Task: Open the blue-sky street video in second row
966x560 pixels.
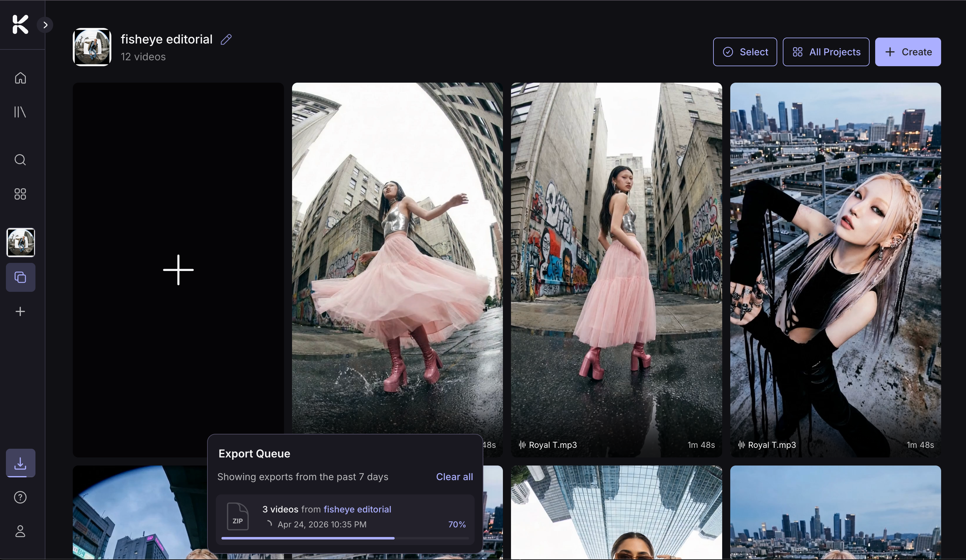Action: coord(140,512)
